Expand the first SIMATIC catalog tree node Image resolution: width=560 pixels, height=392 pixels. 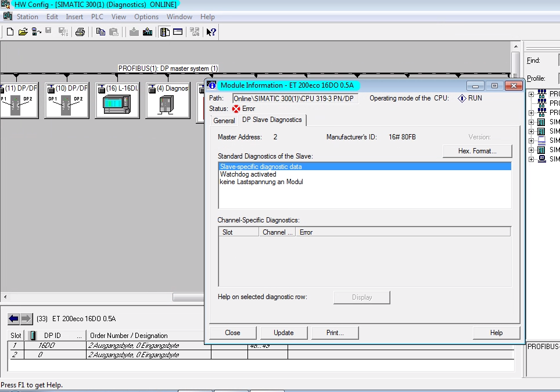(x=531, y=122)
